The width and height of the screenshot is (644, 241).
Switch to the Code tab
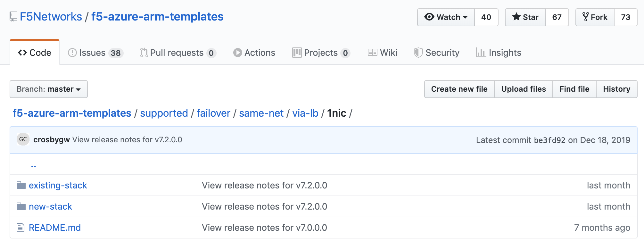35,53
